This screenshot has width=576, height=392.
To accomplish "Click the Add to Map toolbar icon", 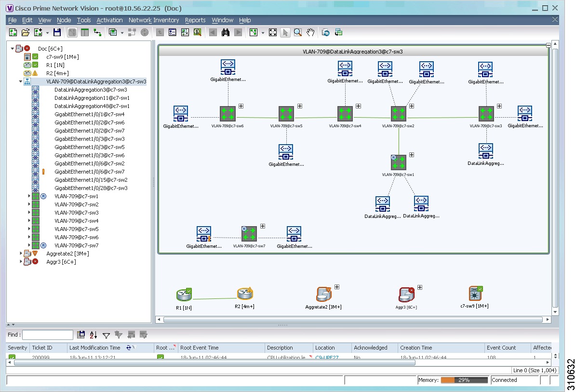I will tap(38, 33).
